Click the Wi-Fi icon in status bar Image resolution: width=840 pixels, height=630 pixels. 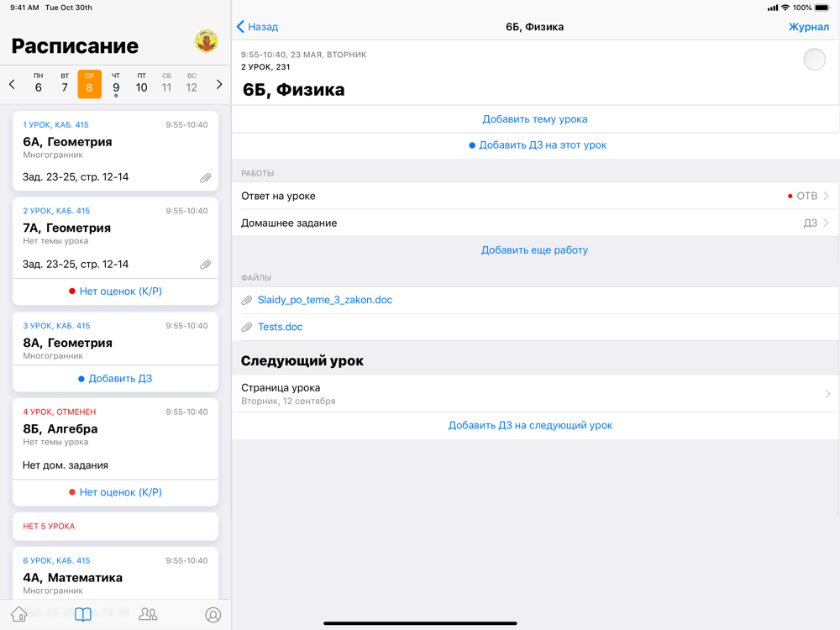[785, 8]
